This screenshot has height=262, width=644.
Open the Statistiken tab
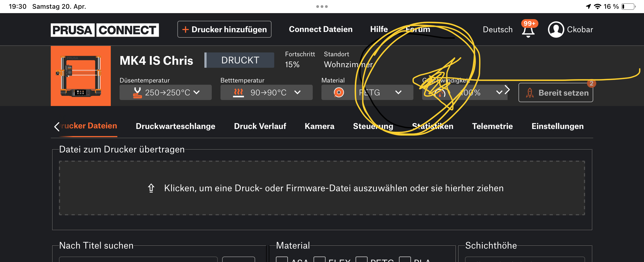pos(433,126)
